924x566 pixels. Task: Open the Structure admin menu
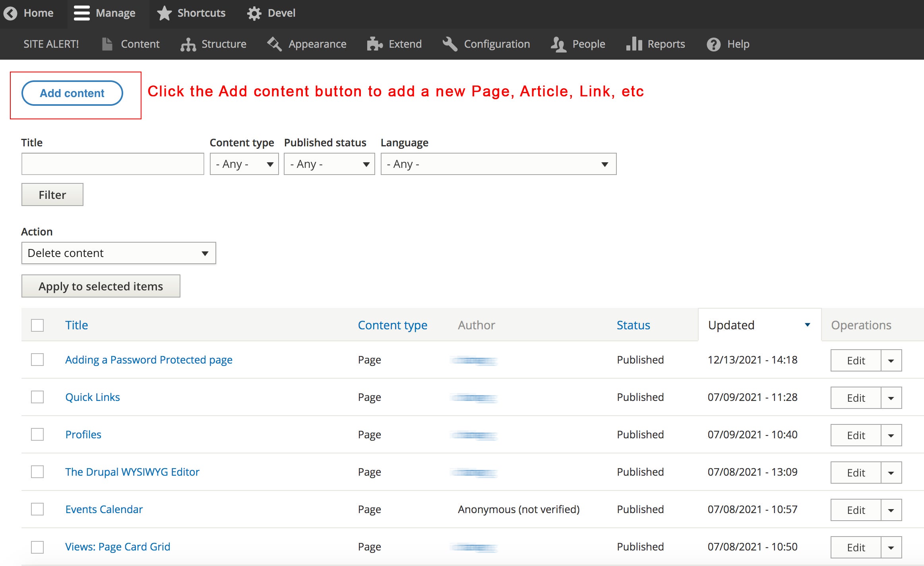tap(213, 44)
